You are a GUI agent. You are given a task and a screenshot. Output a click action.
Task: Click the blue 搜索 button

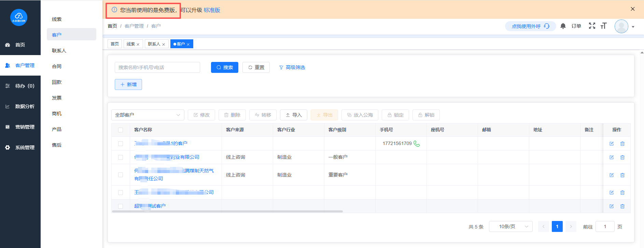click(224, 67)
